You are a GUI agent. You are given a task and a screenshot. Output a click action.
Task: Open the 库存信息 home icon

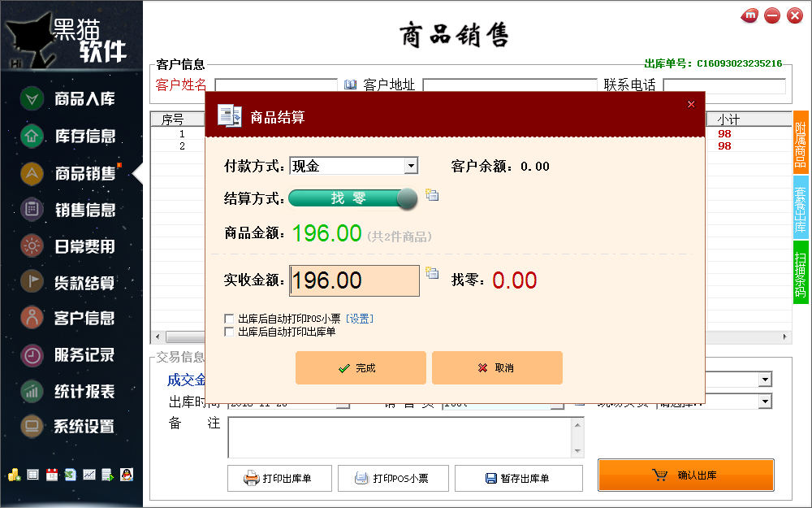[x=32, y=136]
